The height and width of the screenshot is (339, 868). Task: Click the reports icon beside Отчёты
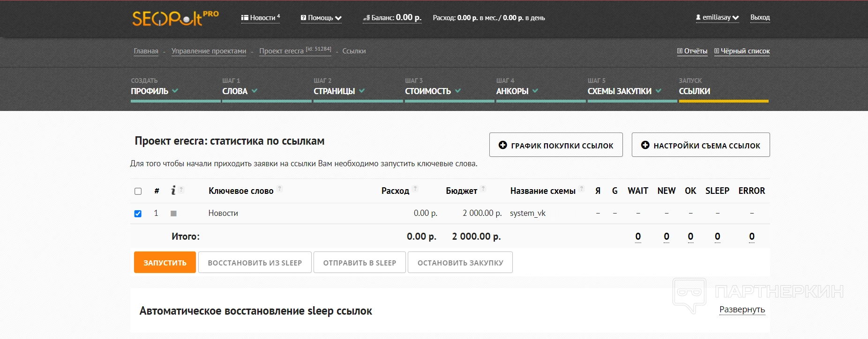coord(680,51)
